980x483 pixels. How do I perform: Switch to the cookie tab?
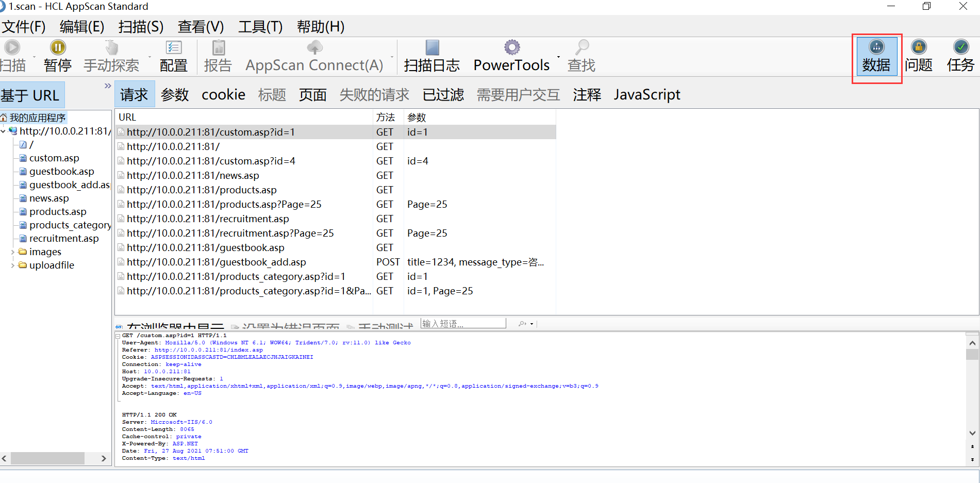[223, 94]
